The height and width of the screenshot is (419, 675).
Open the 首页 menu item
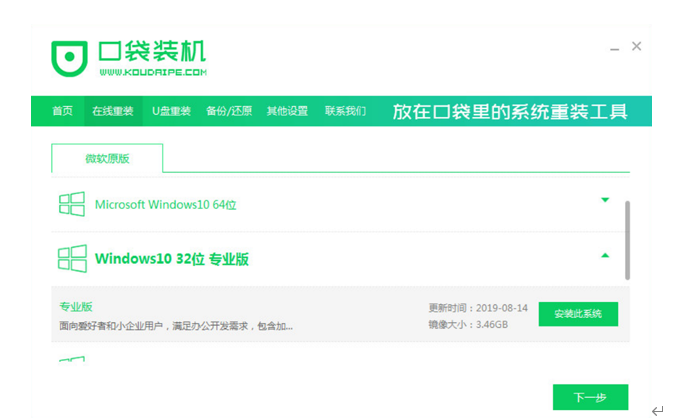pos(62,111)
